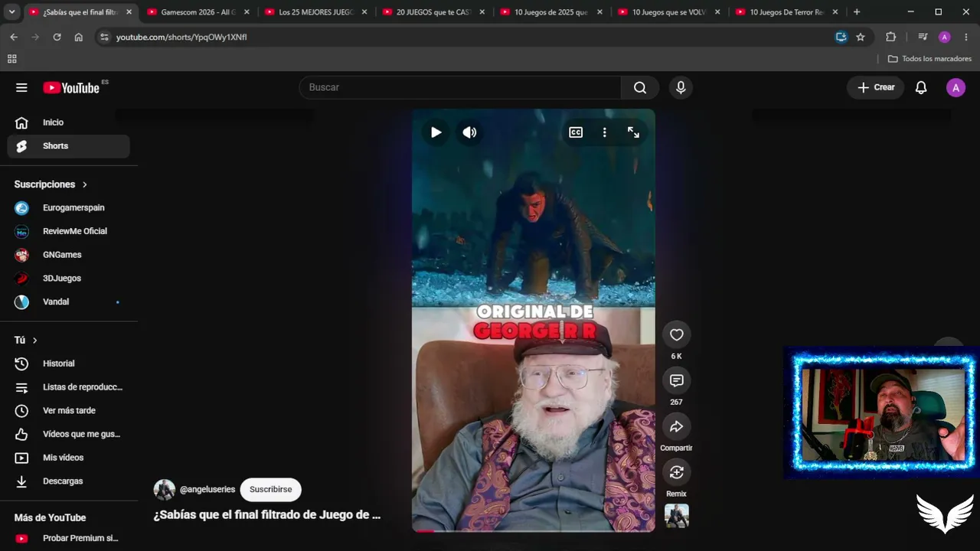Switch to the 20 JUEGOS que te CAS tab
Screen dimensions: 980x551
click(433, 12)
